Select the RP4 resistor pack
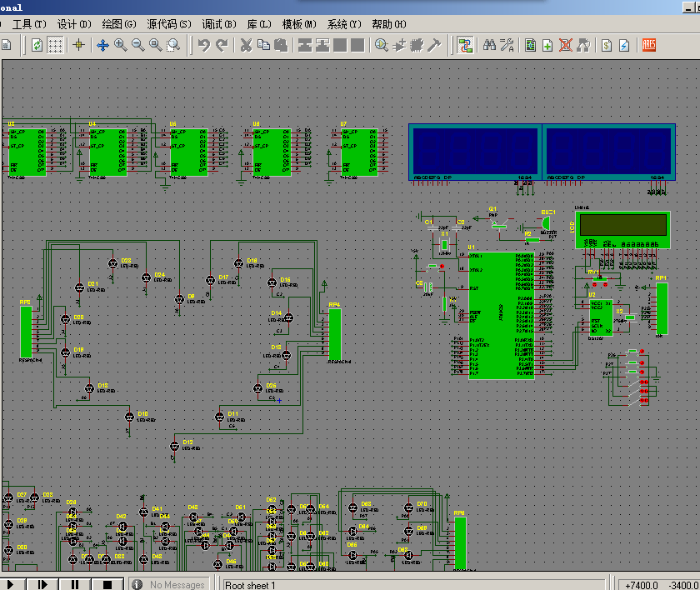700x590 pixels. point(335,334)
